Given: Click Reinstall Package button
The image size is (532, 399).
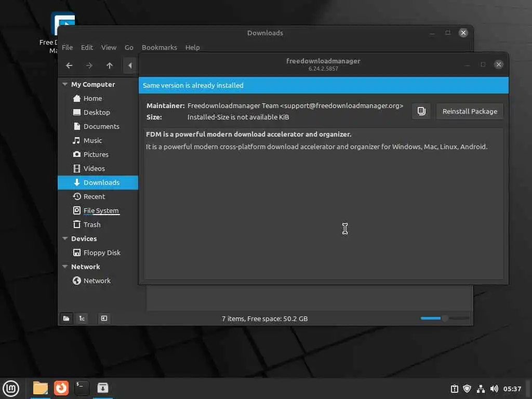Looking at the screenshot, I should pos(470,111).
